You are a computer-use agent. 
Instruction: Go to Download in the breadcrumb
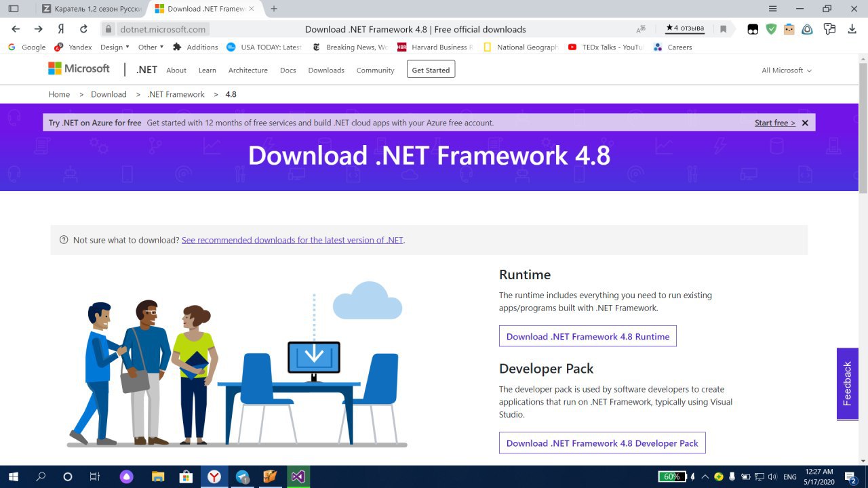pos(108,94)
